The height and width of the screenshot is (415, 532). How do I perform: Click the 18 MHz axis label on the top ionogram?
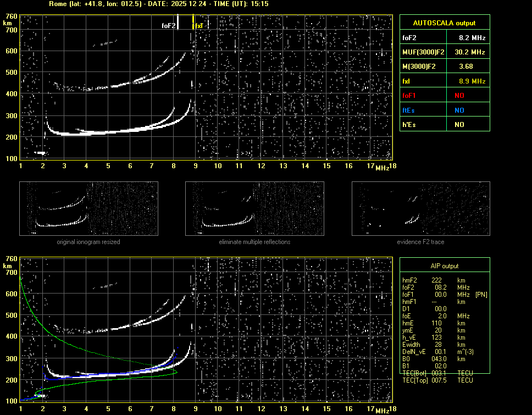pyautogui.click(x=392, y=166)
